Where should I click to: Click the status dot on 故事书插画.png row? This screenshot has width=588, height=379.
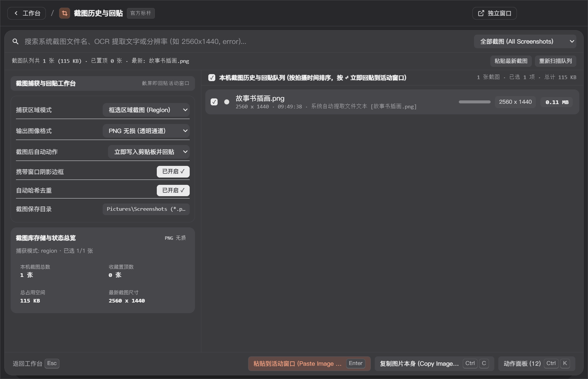pyautogui.click(x=227, y=102)
